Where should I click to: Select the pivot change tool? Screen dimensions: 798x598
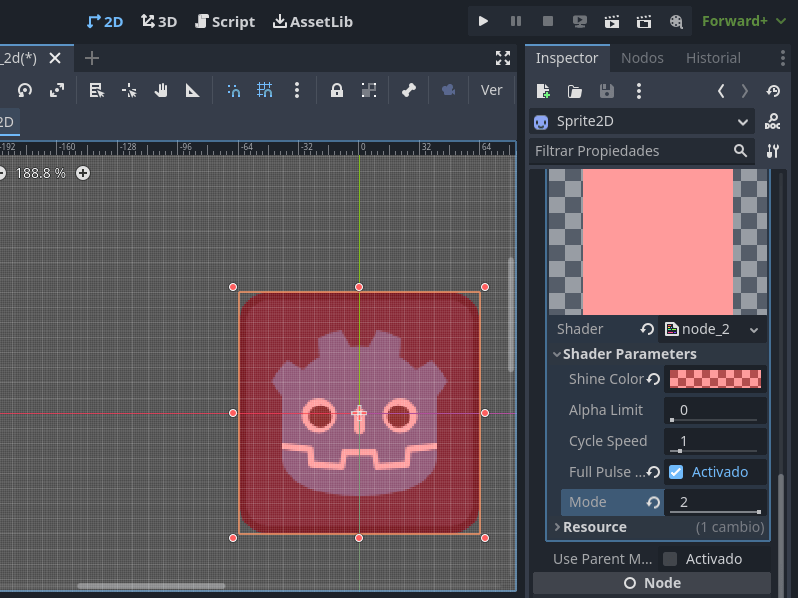click(x=129, y=91)
